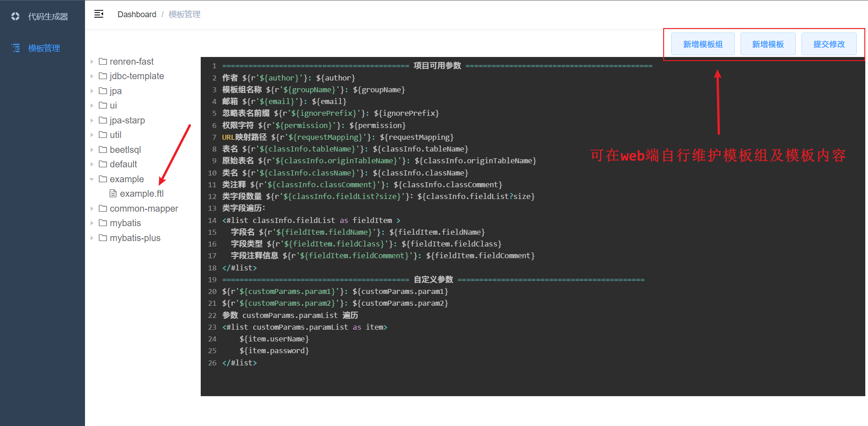Select the ui tree node label
Screen dimensions: 868x426
click(113, 105)
